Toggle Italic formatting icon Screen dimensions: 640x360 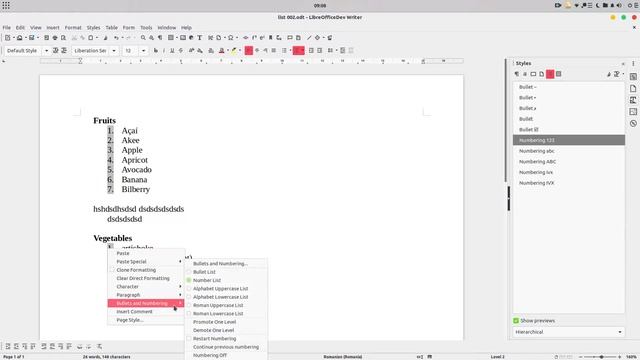coord(164,51)
